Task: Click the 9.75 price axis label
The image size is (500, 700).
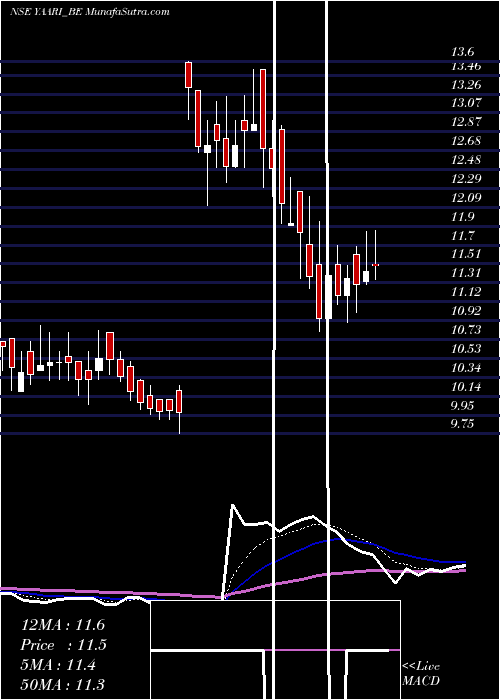Action: point(462,423)
